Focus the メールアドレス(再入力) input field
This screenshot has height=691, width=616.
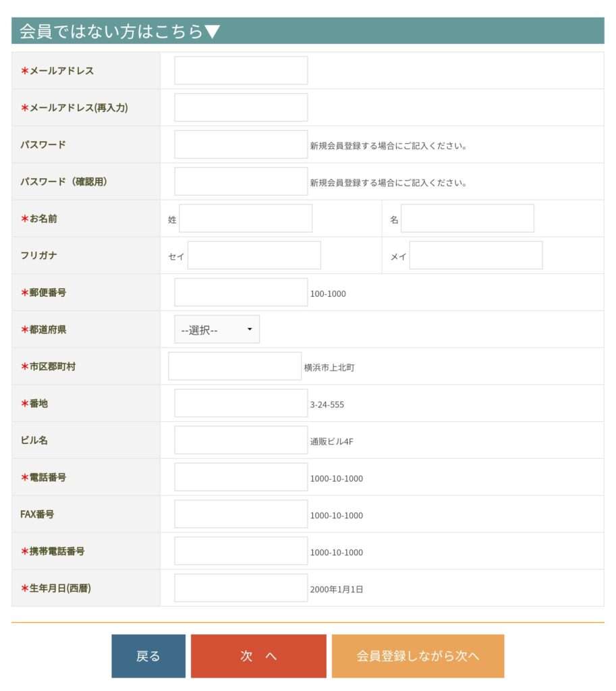(241, 107)
